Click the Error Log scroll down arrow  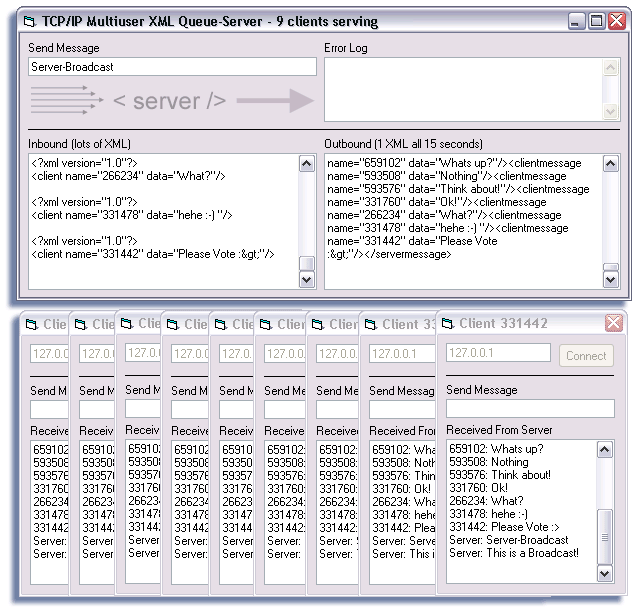tap(612, 112)
